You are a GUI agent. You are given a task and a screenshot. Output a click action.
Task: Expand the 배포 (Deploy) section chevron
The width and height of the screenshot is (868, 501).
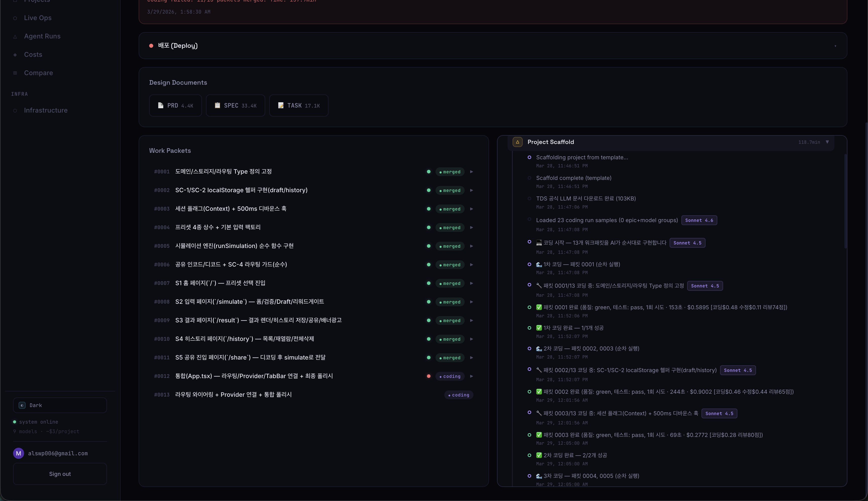pos(835,46)
